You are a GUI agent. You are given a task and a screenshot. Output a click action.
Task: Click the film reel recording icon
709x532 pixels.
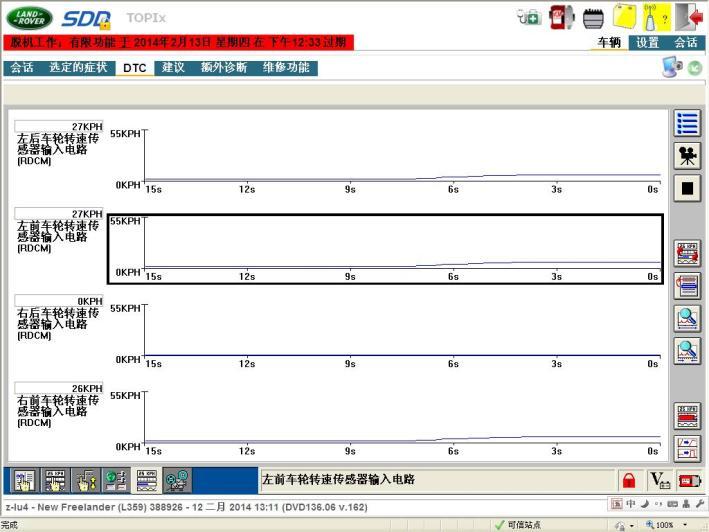(177, 480)
